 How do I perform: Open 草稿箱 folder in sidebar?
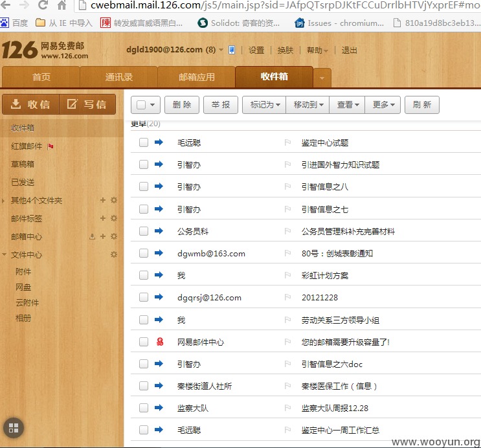(x=23, y=164)
